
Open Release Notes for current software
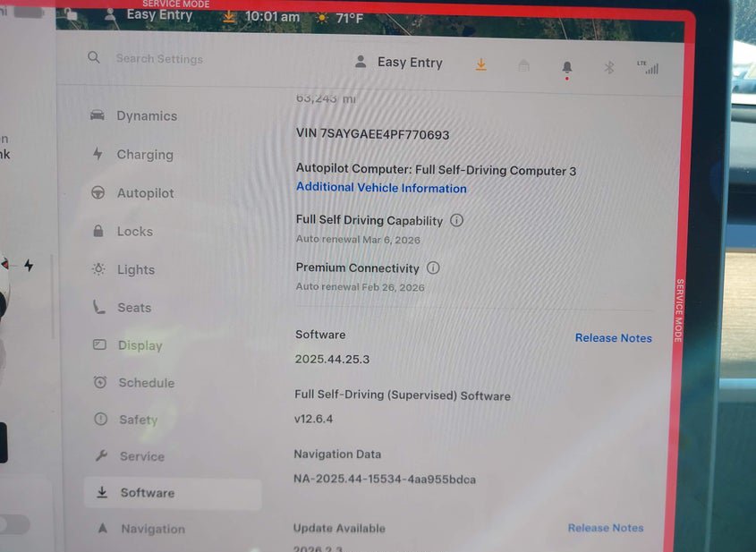click(x=613, y=338)
